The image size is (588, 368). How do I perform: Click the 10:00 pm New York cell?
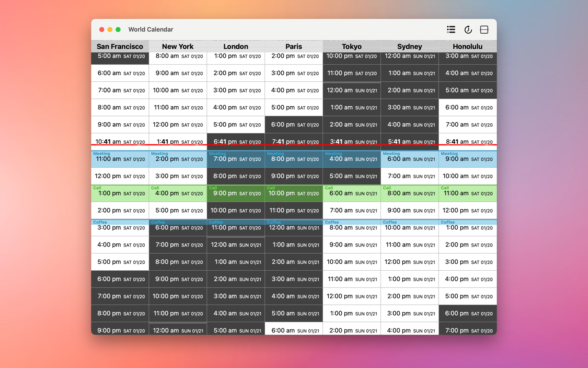coord(178,296)
